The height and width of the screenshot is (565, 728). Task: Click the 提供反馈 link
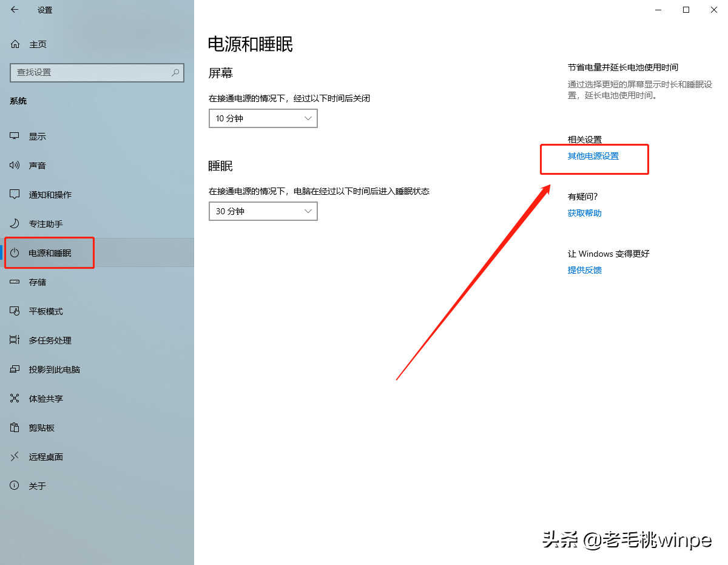click(x=585, y=270)
